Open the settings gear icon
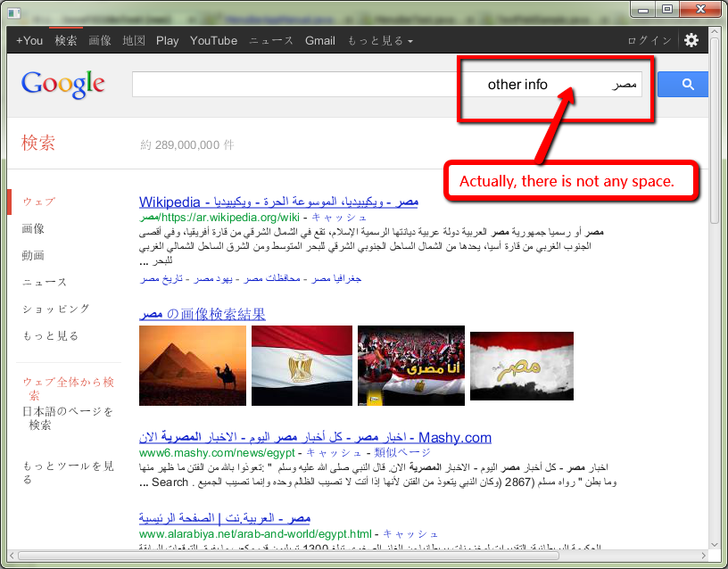 coord(691,40)
